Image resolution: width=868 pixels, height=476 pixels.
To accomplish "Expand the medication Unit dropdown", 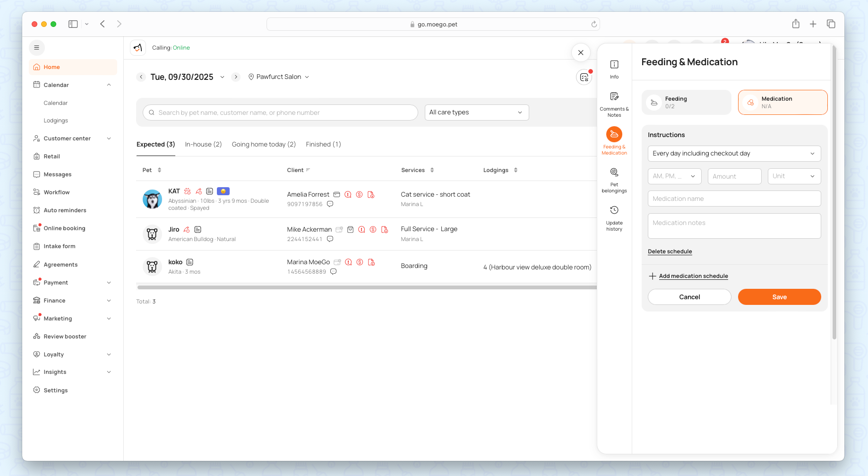I will 794,176.
